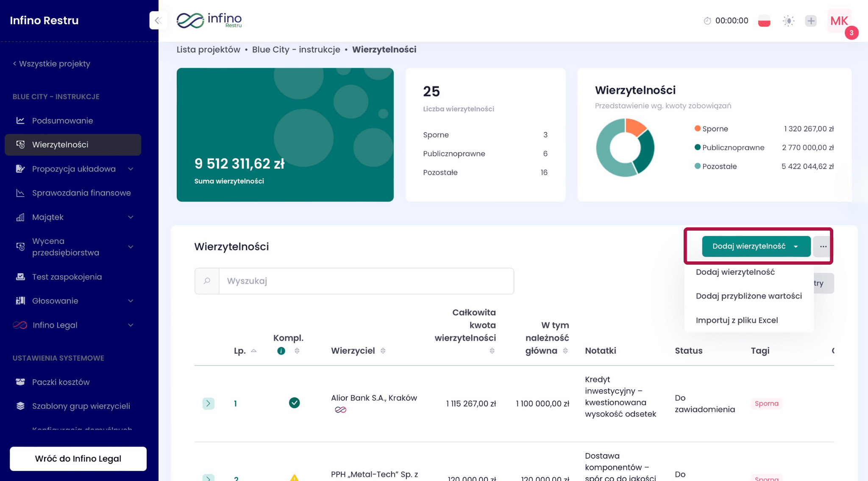The width and height of the screenshot is (868, 481).
Task: Click the Polish flag language icon
Action: 764,21
